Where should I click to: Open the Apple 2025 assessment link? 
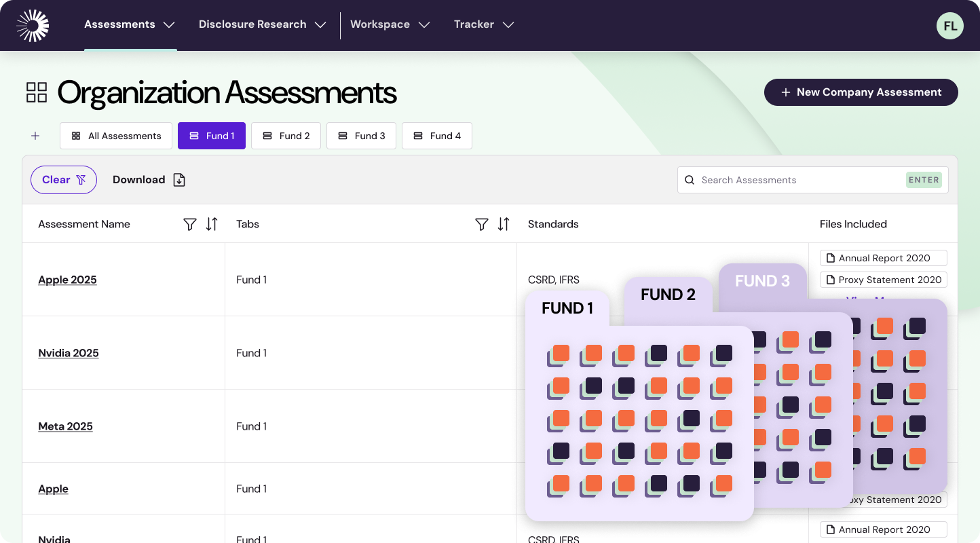(x=67, y=280)
